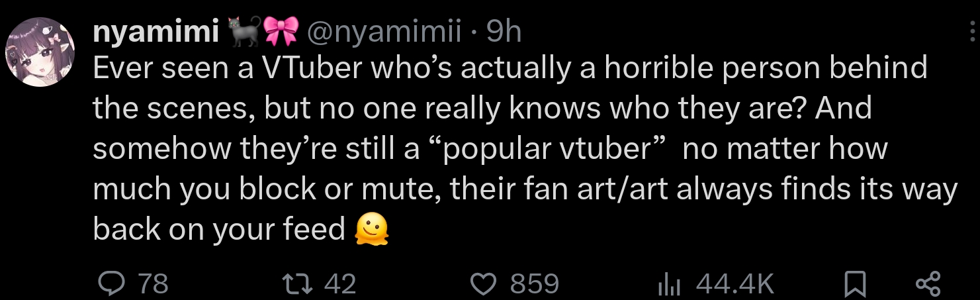Screen dimensions: 980x300
Task: Click the 859 likes count
Action: click(534, 285)
